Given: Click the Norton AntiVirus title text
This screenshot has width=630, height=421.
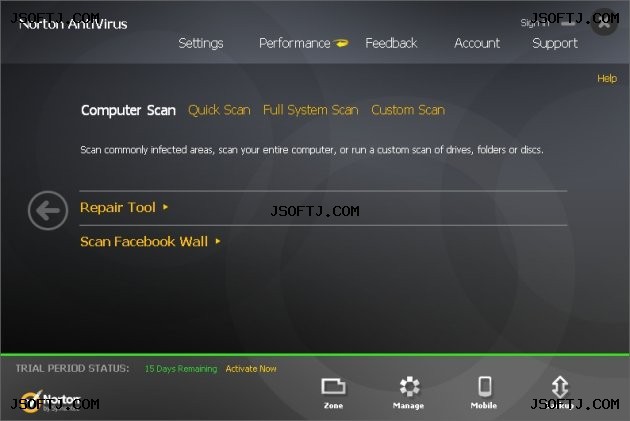Looking at the screenshot, I should [x=73, y=24].
